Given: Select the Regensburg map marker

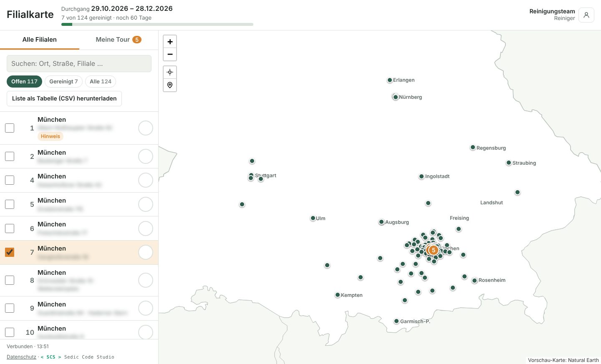Looking at the screenshot, I should (473, 148).
